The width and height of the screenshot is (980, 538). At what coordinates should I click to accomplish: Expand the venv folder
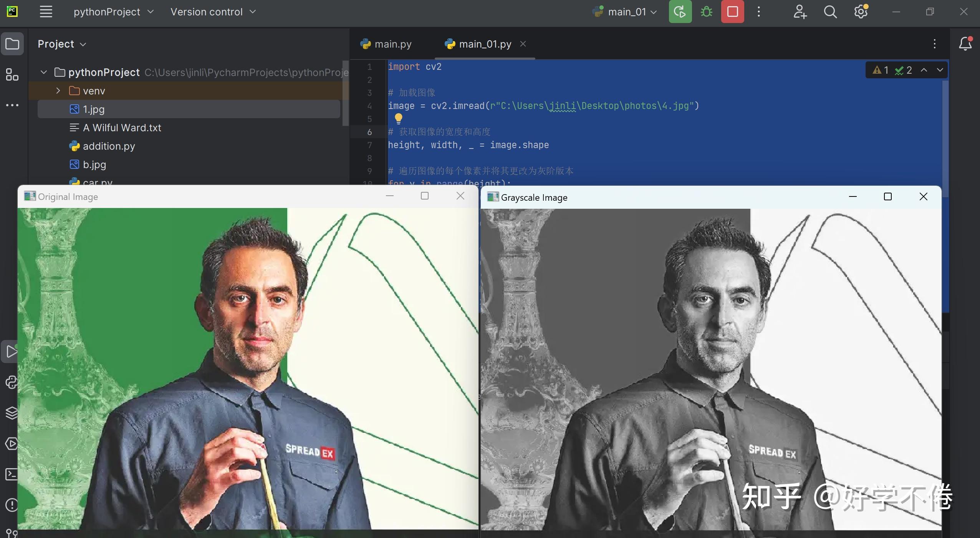pos(58,91)
